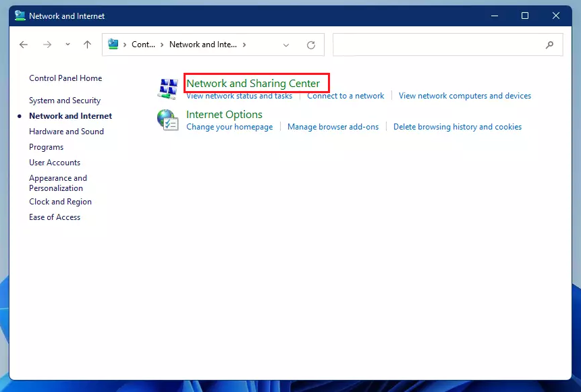Click the Control Panel address bar icon
Image resolution: width=581 pixels, height=392 pixels.
(114, 45)
